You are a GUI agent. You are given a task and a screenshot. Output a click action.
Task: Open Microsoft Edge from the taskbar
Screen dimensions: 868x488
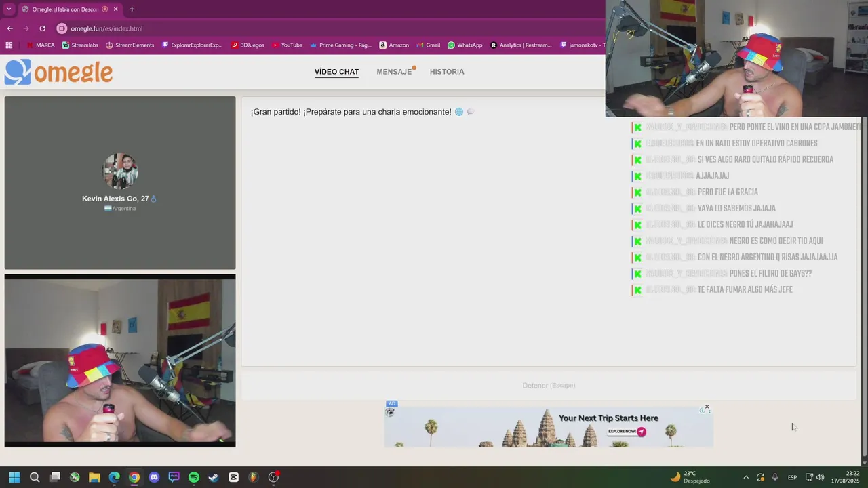(x=114, y=477)
